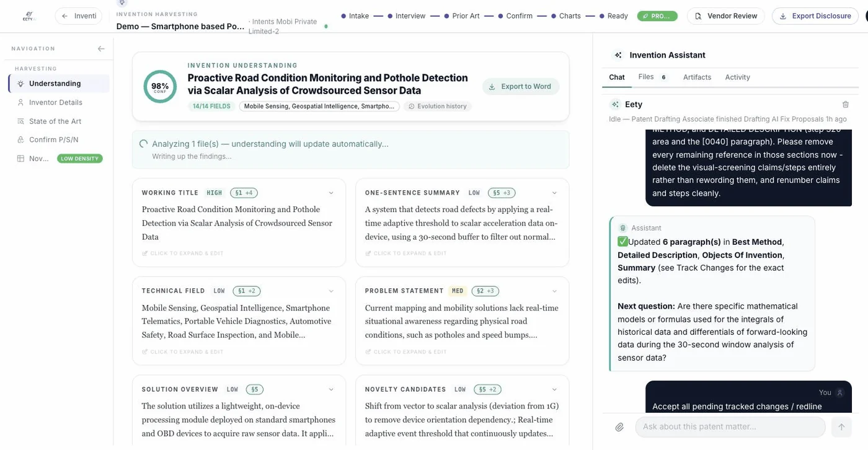Open Vendor Review
The width and height of the screenshot is (868, 450).
coord(725,16)
